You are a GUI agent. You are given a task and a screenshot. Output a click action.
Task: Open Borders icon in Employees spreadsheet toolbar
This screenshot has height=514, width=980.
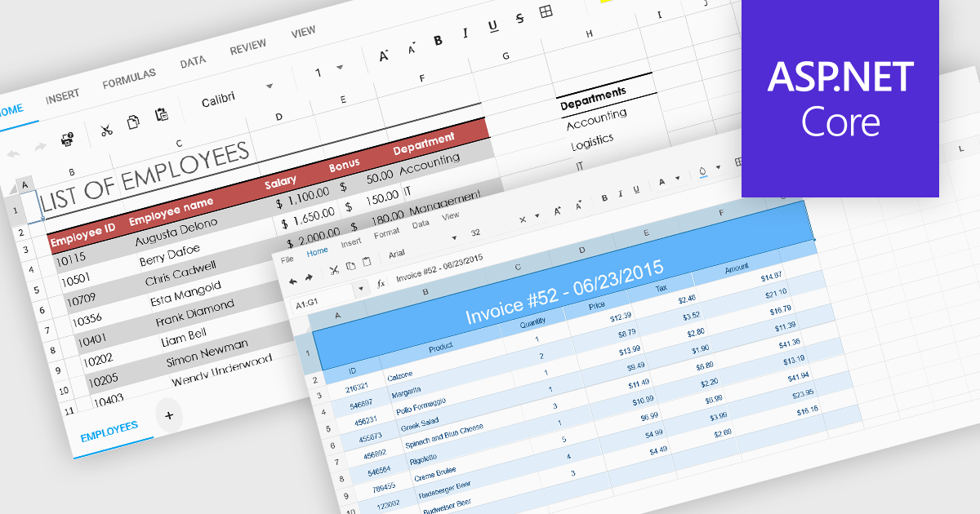[x=546, y=11]
